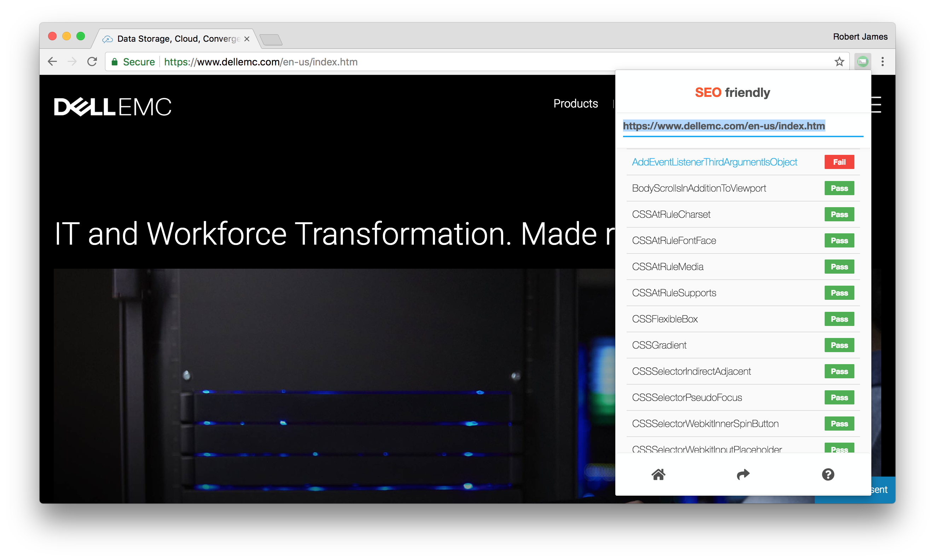The image size is (935, 560).
Task: Go back to previous page
Action: click(x=52, y=62)
